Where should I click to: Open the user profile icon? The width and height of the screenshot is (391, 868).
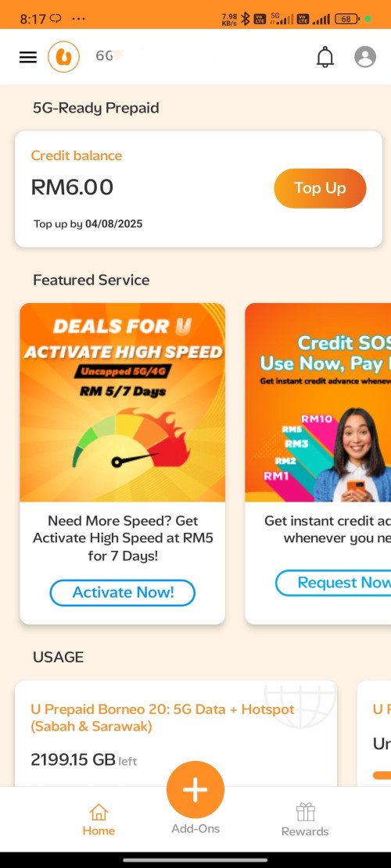pos(365,56)
